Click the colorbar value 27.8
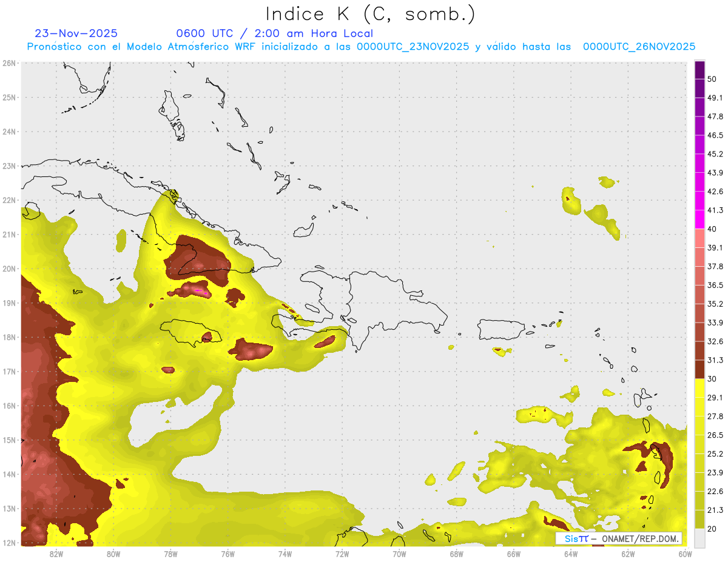728x562 pixels. pos(715,416)
